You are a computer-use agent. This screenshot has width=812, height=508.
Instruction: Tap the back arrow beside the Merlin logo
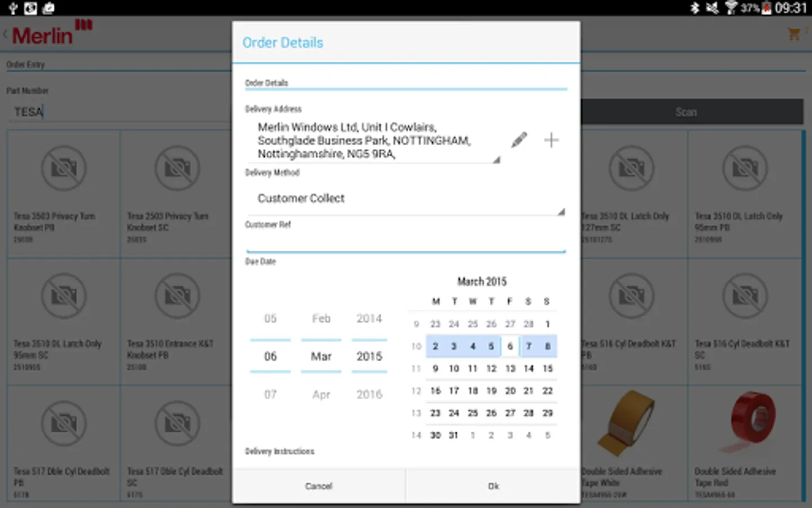5,34
